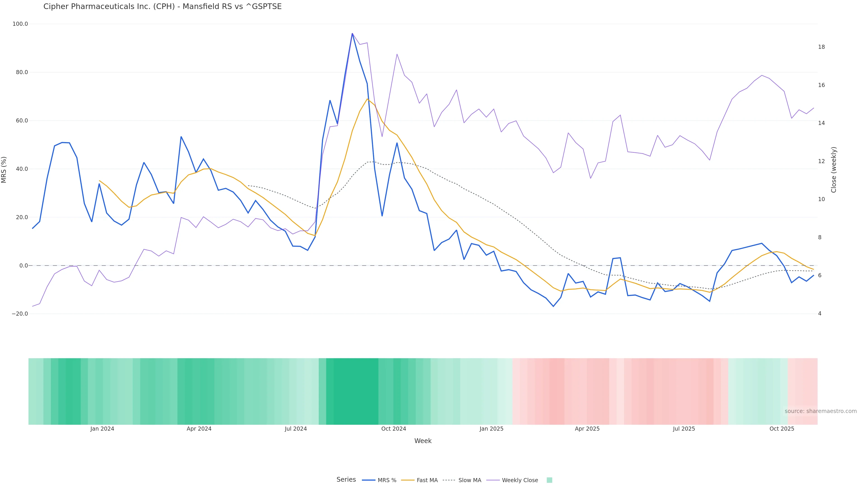This screenshot has width=868, height=488.
Task: Click the Apr 2025 x-axis tick label
Action: point(587,429)
